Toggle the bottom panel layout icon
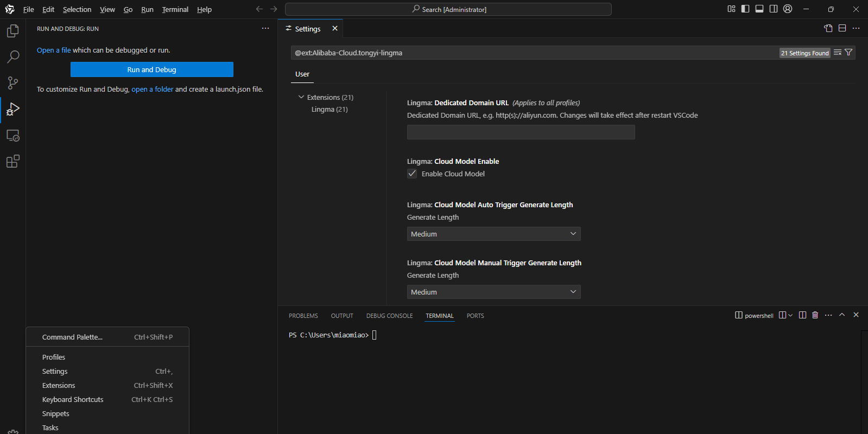 coord(759,9)
